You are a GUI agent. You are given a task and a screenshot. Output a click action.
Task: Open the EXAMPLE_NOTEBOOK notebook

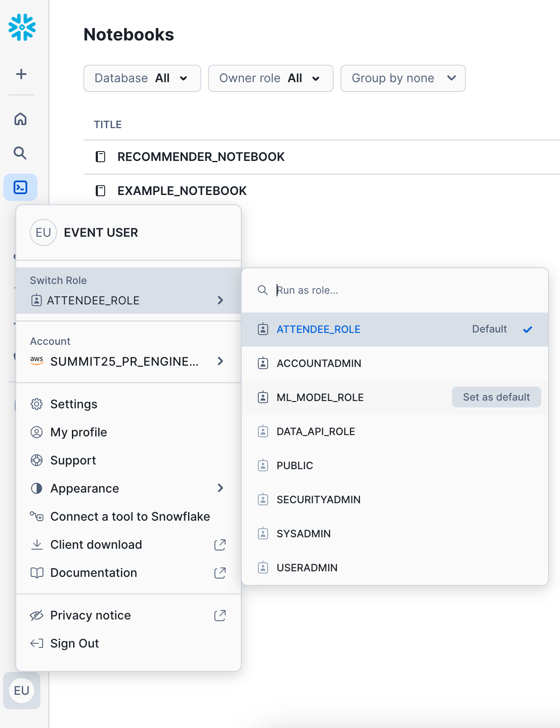182,191
